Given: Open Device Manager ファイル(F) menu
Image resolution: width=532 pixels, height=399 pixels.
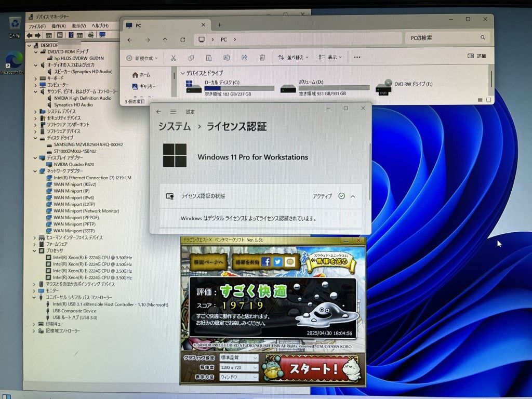Looking at the screenshot, I should [37, 26].
